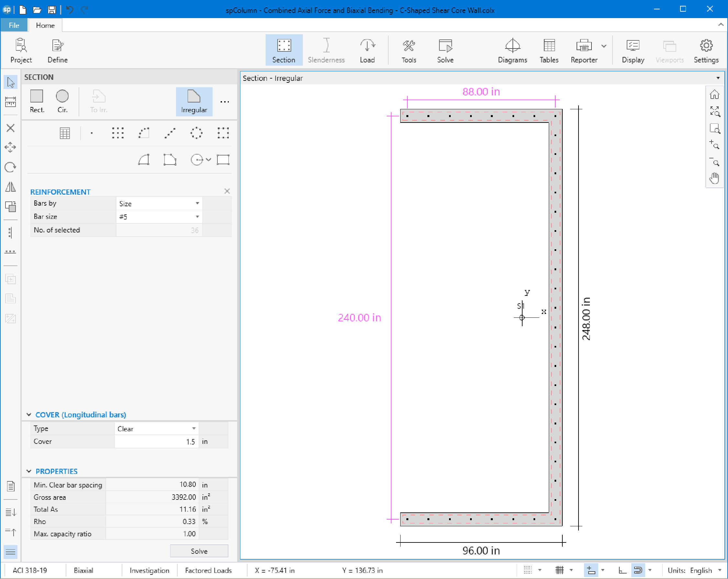Toggle the dimensions display in status bar

591,570
